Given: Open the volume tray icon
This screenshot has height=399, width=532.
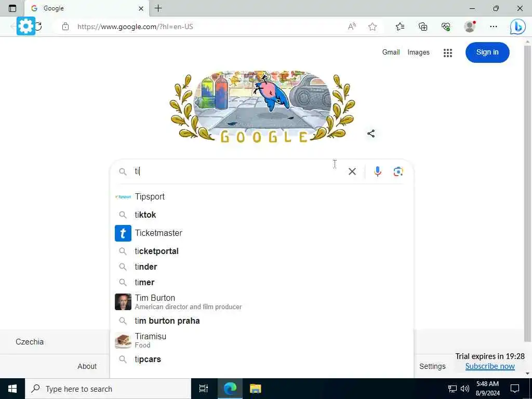Looking at the screenshot, I should tap(465, 389).
